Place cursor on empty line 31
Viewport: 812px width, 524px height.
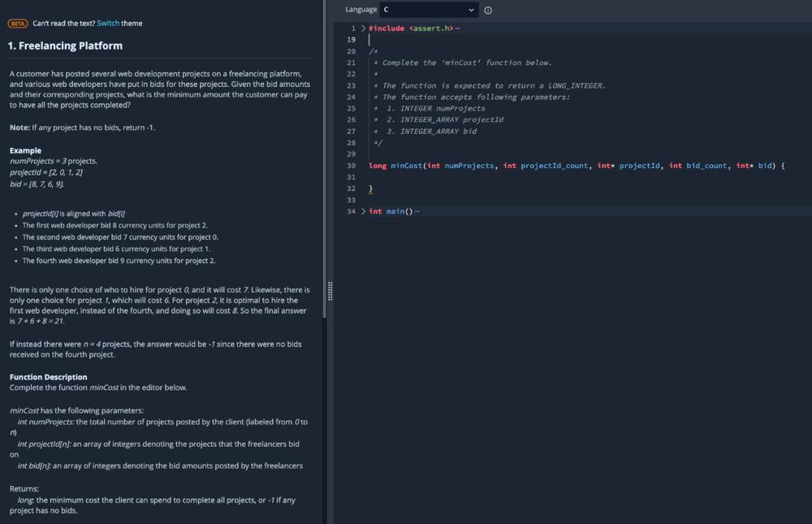(x=487, y=177)
